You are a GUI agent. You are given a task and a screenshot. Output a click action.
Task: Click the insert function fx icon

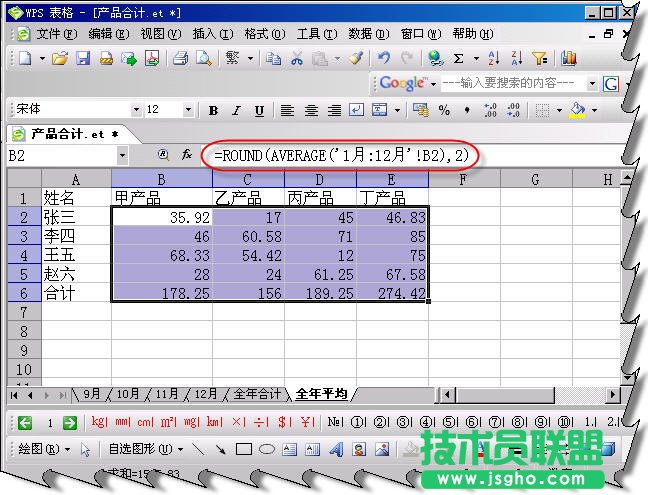pos(187,155)
